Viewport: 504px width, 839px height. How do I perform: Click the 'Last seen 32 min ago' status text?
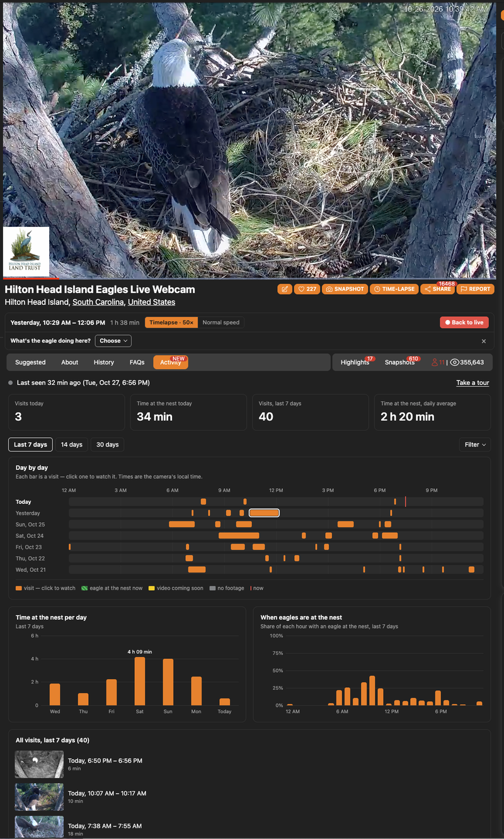83,383
